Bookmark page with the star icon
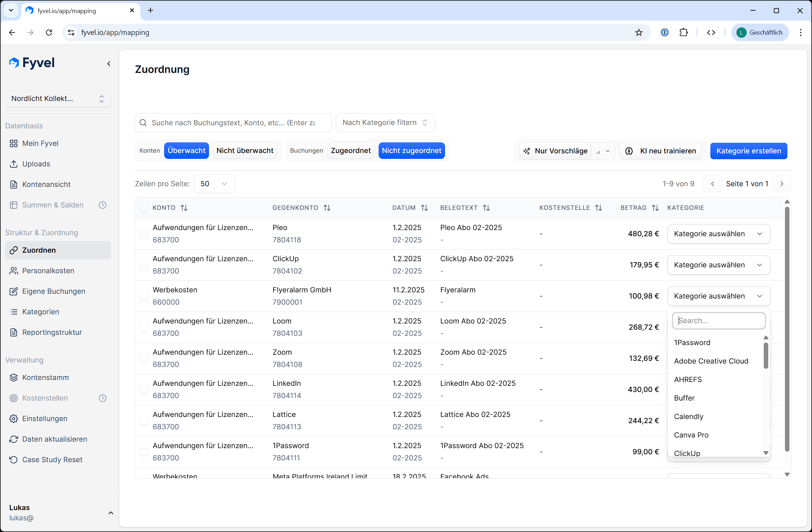The image size is (812, 532). click(639, 33)
